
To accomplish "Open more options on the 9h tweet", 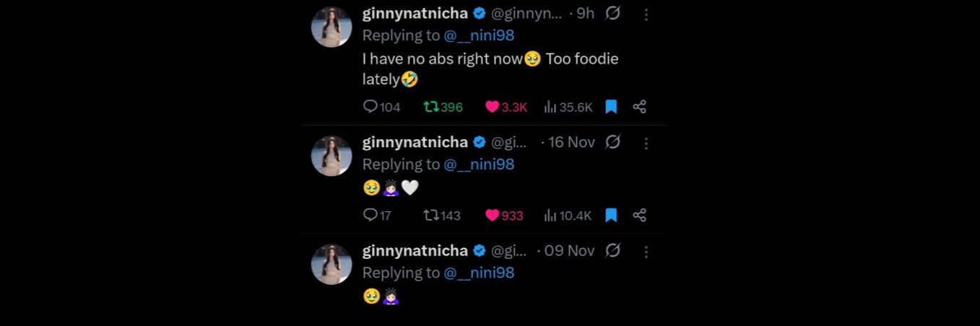I will pos(646,14).
